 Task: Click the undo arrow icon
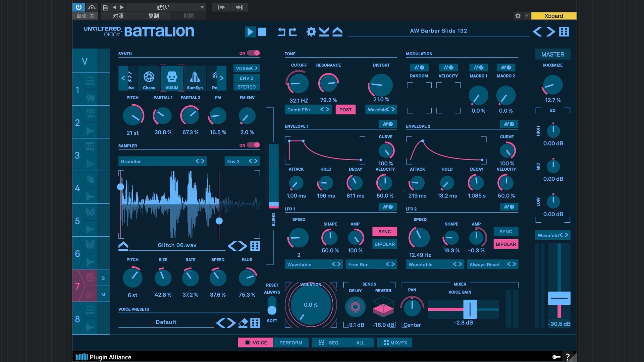pyautogui.click(x=281, y=32)
